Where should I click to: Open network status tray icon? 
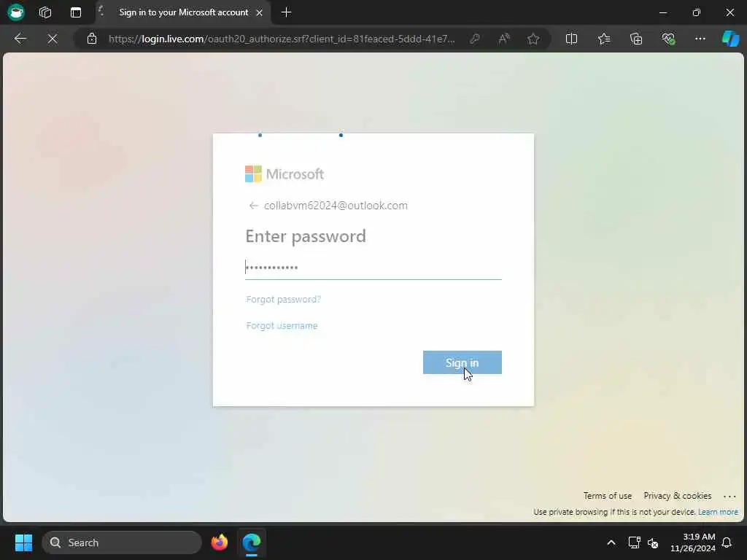(x=634, y=542)
